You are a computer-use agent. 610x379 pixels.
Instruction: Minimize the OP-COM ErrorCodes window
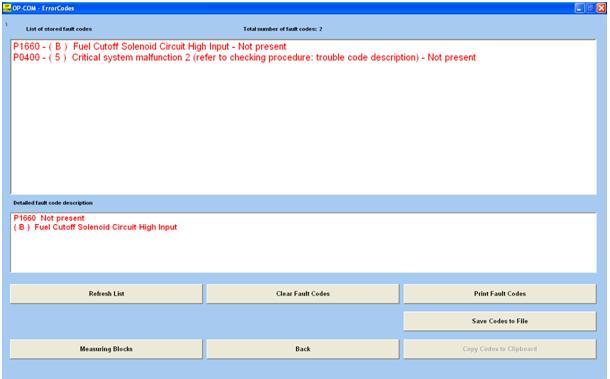click(x=580, y=8)
